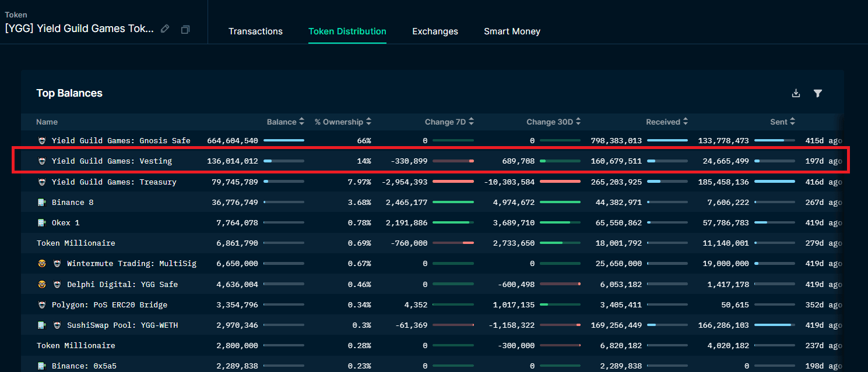Viewport: 868px width, 372px height.
Task: Sort table by % Ownership column
Action: pos(343,122)
